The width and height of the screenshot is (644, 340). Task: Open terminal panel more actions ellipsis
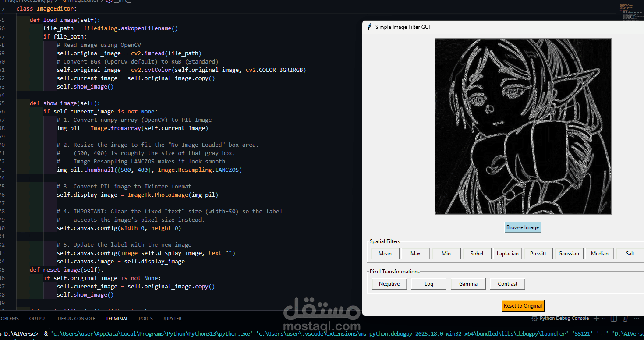[x=637, y=319]
